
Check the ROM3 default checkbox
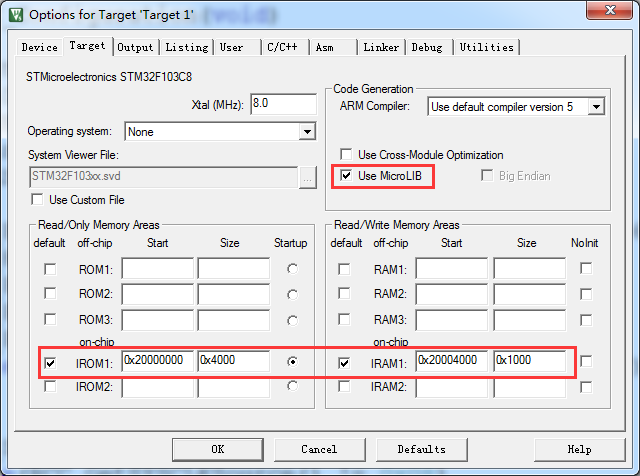click(50, 319)
